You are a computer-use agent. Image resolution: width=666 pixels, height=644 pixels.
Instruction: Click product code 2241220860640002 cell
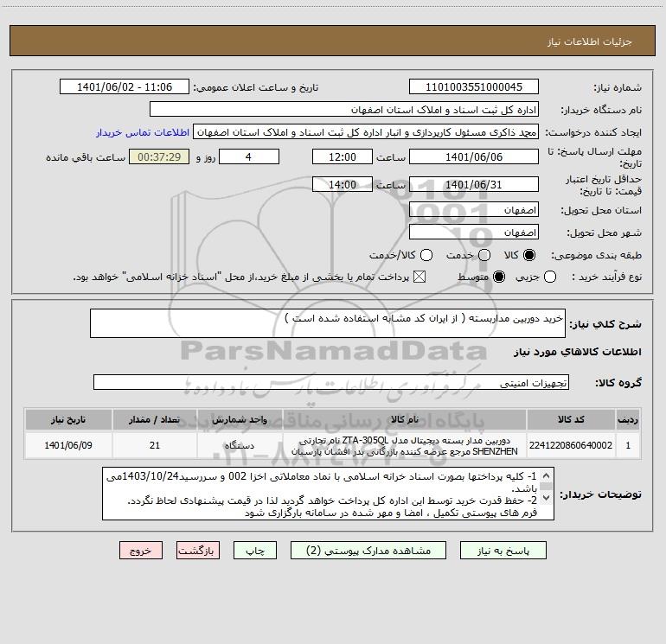coord(571,445)
